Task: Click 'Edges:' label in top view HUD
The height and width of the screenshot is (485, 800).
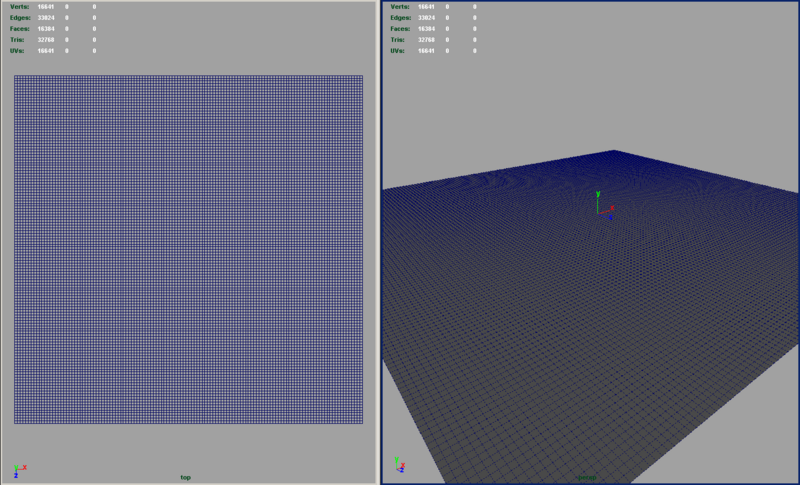Action: coord(20,18)
